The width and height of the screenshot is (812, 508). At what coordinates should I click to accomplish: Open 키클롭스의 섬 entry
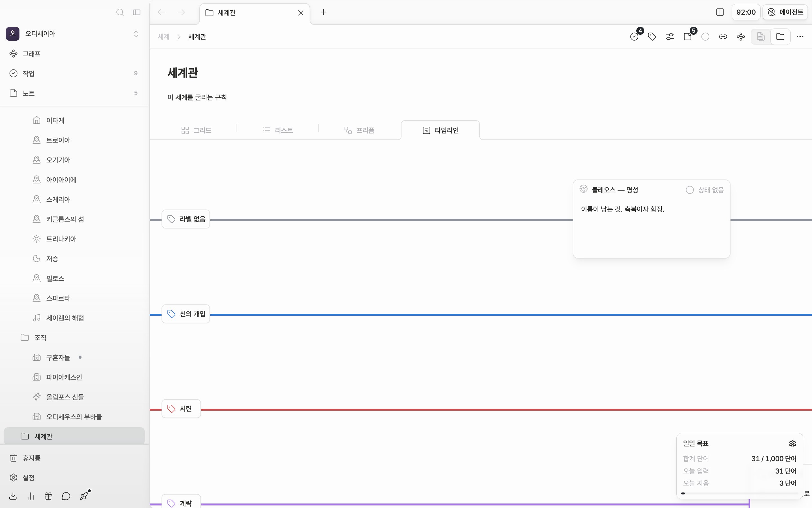click(74, 219)
